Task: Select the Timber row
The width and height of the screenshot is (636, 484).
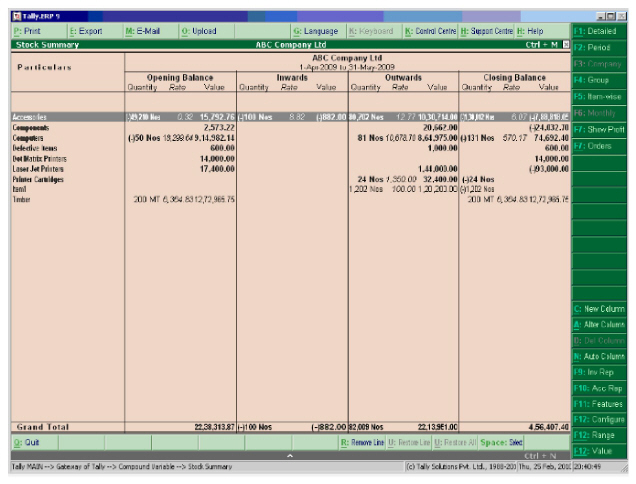Action: click(x=290, y=199)
